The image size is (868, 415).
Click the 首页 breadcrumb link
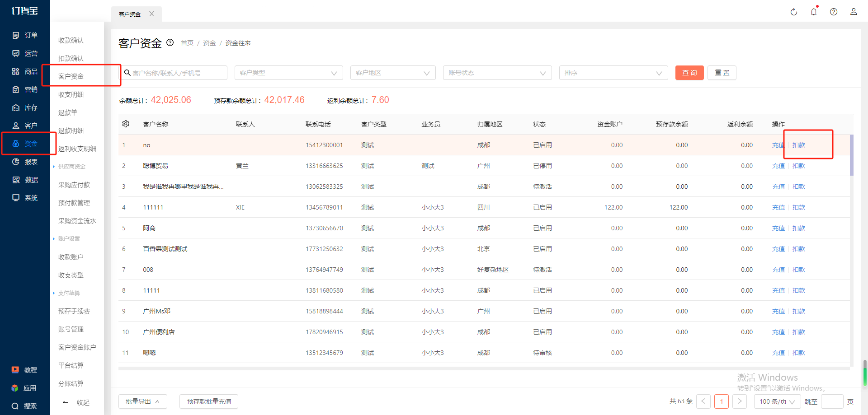(187, 43)
